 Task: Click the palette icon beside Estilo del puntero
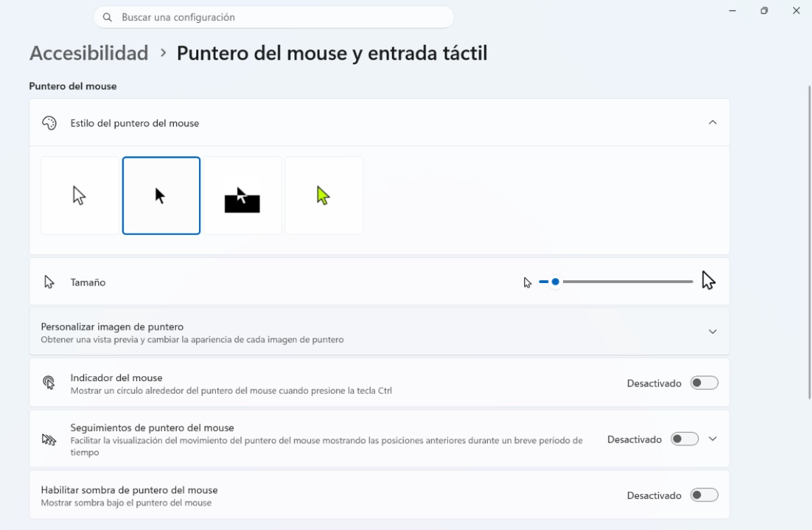click(x=49, y=123)
